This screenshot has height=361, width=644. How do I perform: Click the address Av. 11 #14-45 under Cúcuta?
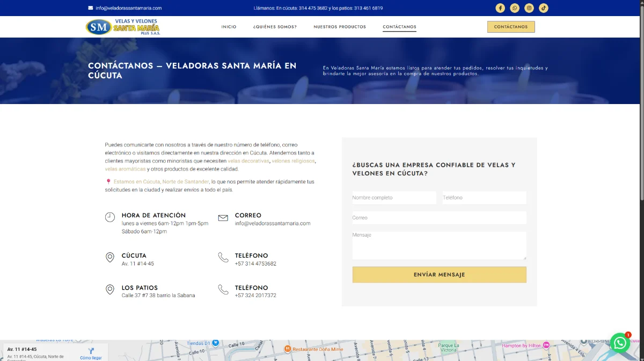pos(138,264)
